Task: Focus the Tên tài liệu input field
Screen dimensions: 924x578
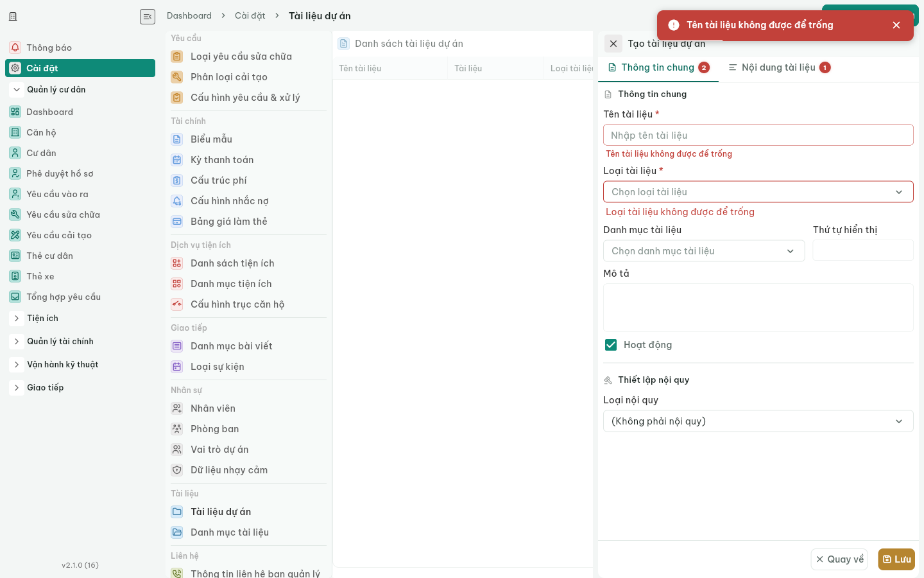Action: click(758, 135)
